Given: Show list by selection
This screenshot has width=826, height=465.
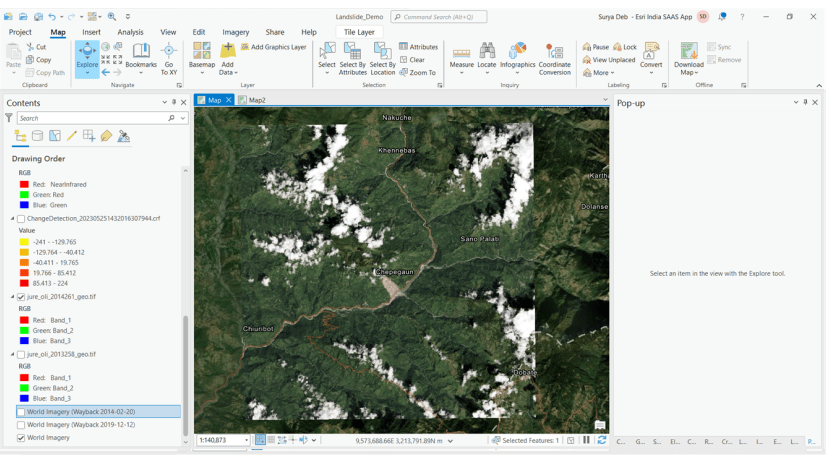Looking at the screenshot, I should click(x=55, y=136).
